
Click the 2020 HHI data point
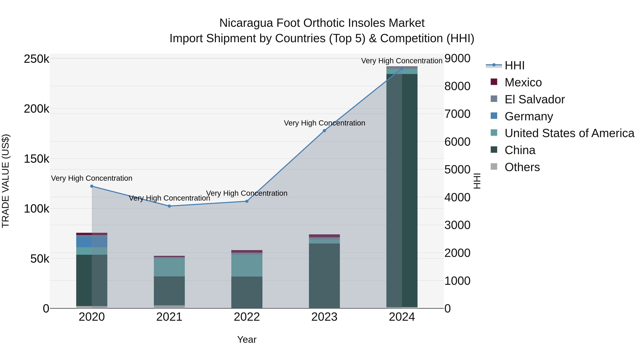[x=92, y=186]
